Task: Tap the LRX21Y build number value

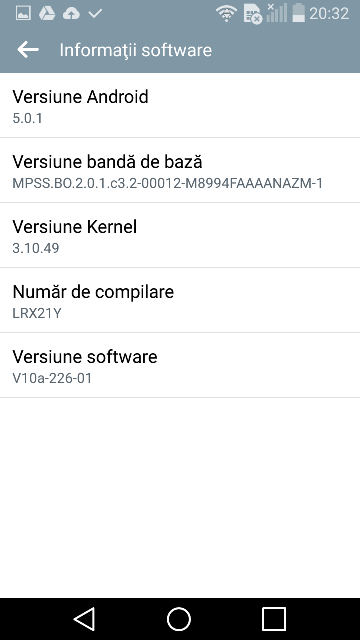Action: pyautogui.click(x=37, y=313)
